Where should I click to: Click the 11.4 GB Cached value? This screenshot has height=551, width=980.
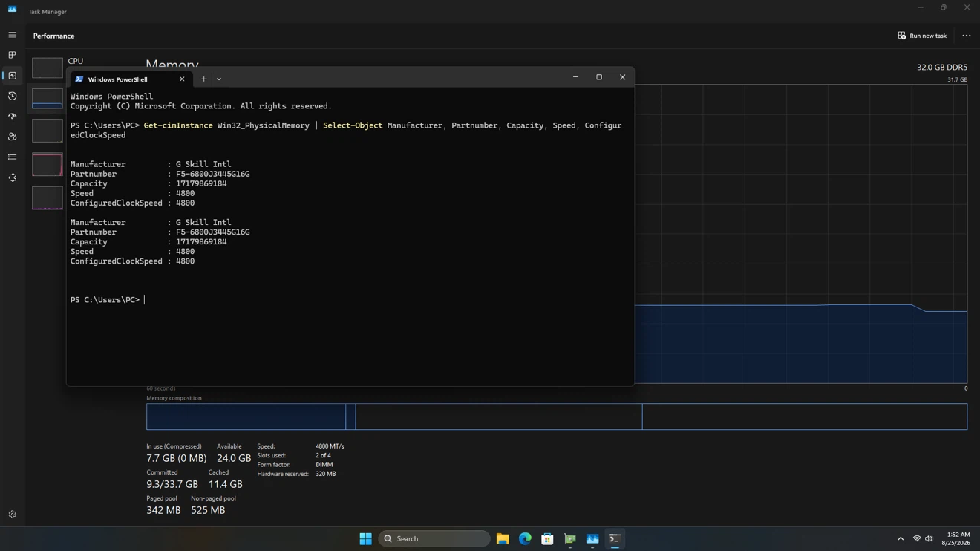[225, 484]
